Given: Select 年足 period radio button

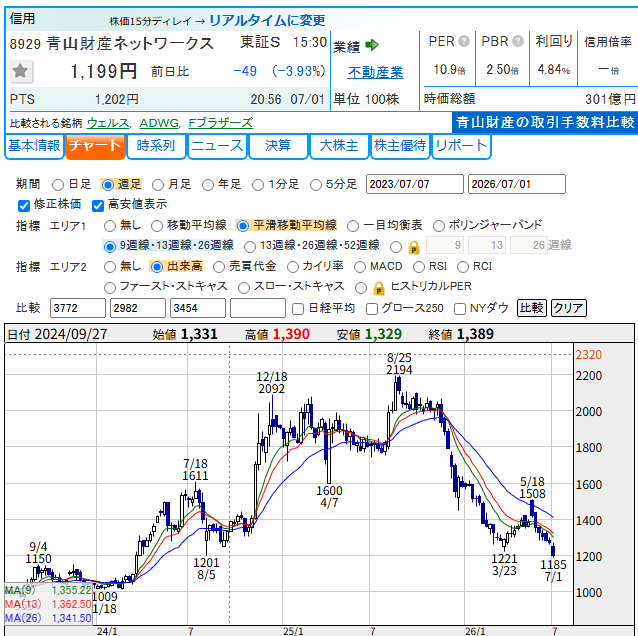Looking at the screenshot, I should 208,185.
